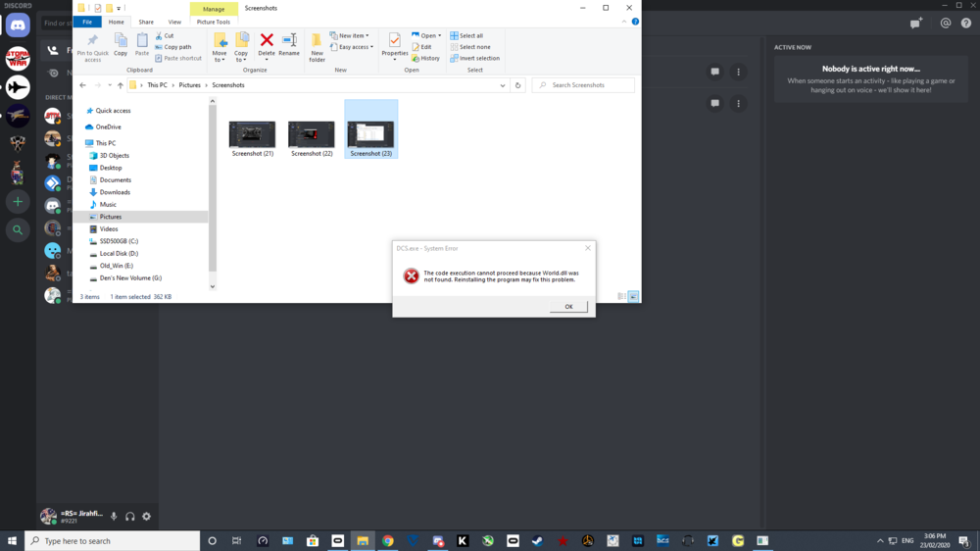Image resolution: width=980 pixels, height=551 pixels.
Task: Open the Easy access dropdown
Action: 351,47
